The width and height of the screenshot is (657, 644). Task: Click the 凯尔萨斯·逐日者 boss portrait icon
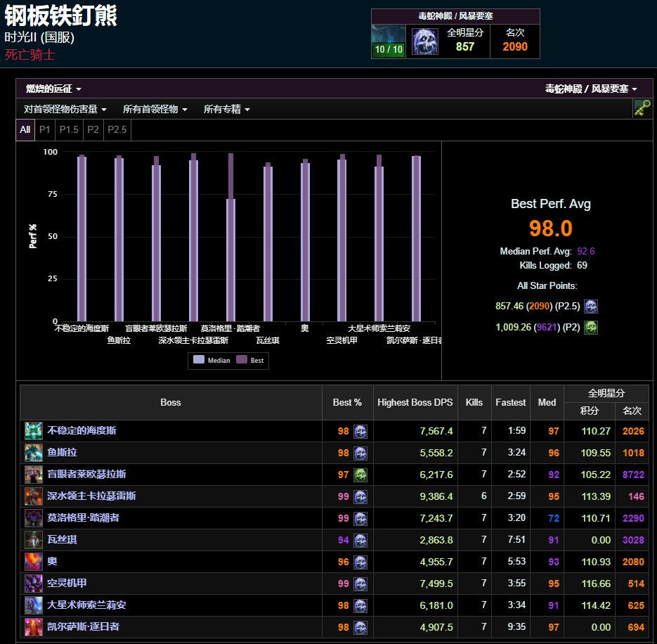coord(34,626)
